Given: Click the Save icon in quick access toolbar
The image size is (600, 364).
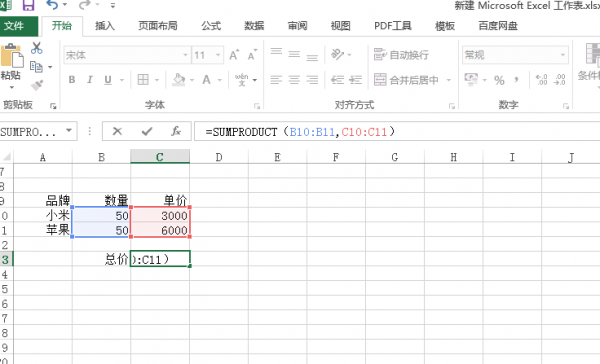Looking at the screenshot, I should (28, 5).
